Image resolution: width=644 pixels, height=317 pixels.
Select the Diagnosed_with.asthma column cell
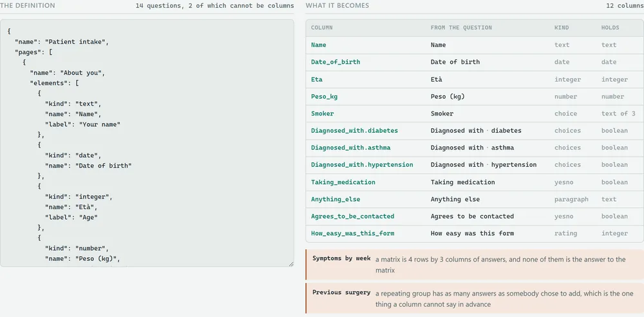(351, 148)
